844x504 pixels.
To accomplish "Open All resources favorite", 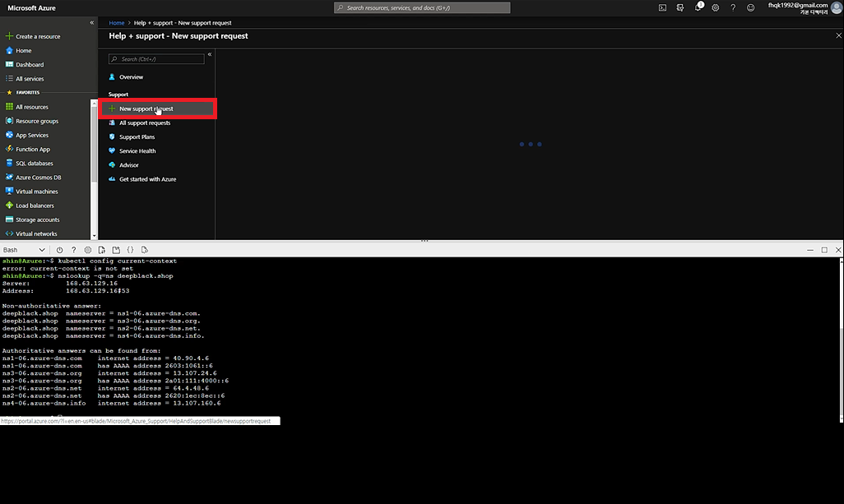I will tap(27, 107).
